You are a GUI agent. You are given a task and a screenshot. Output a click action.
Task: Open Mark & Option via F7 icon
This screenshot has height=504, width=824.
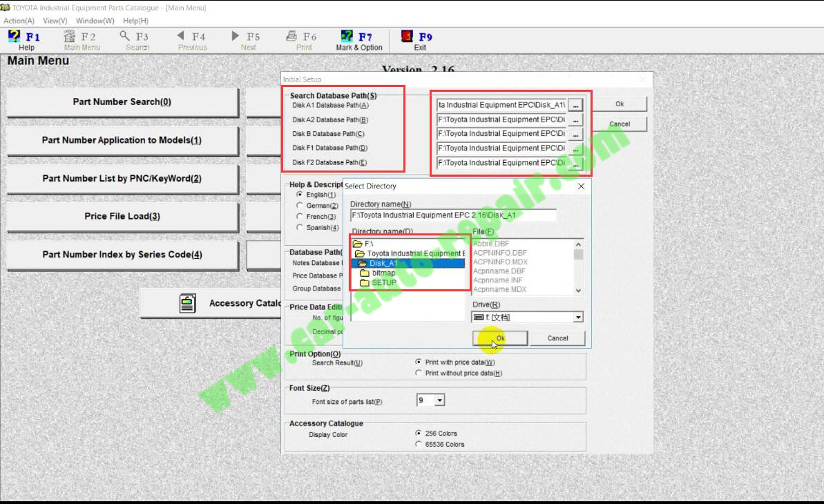pos(347,36)
